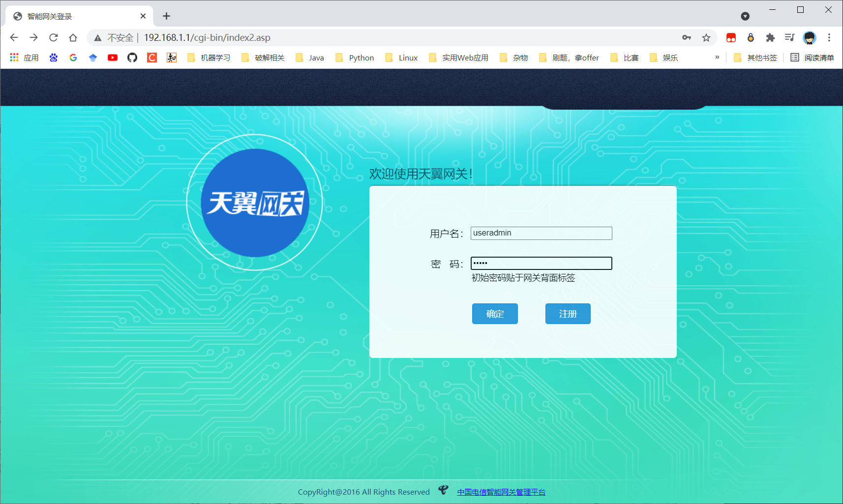This screenshot has width=843, height=504.
Task: Click the 用户名 input field
Action: [x=541, y=233]
